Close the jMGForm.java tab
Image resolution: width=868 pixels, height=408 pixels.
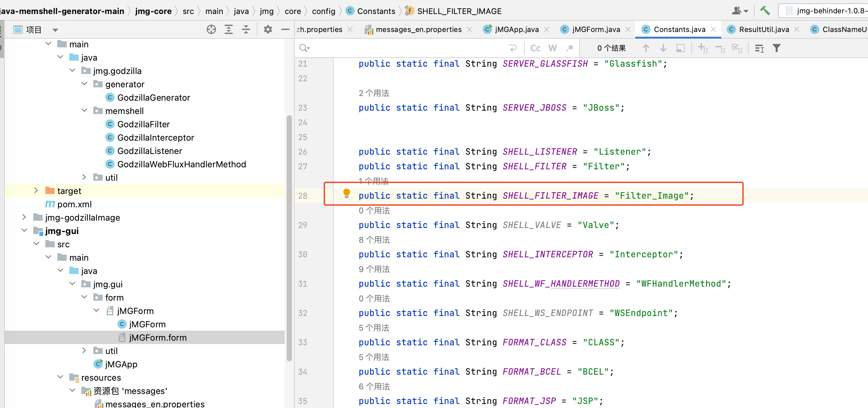point(628,30)
